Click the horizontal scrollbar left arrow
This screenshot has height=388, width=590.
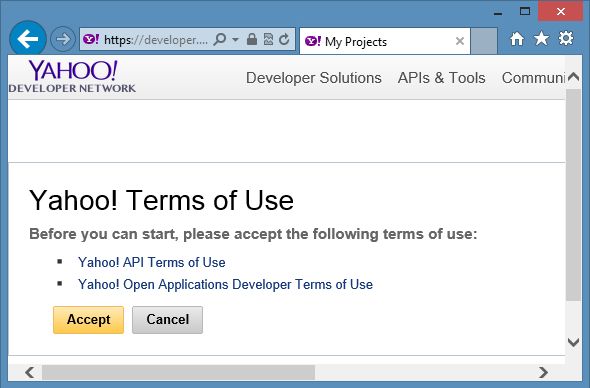(29, 372)
